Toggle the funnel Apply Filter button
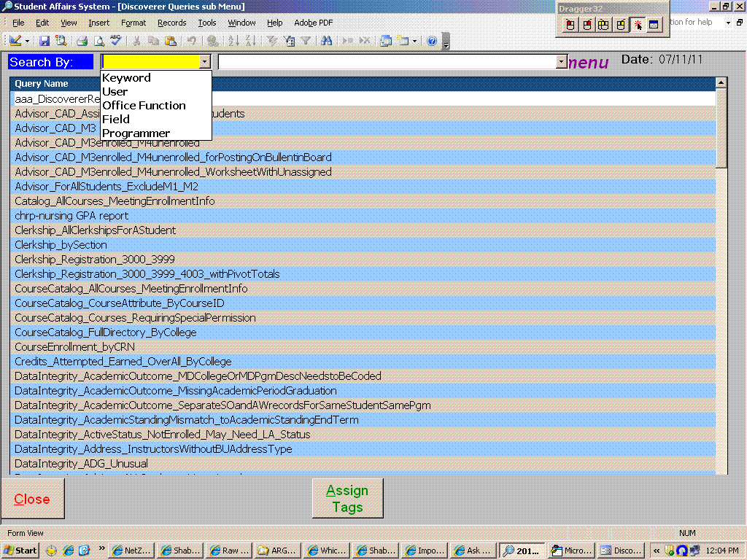The width and height of the screenshot is (747, 560). coord(306,42)
